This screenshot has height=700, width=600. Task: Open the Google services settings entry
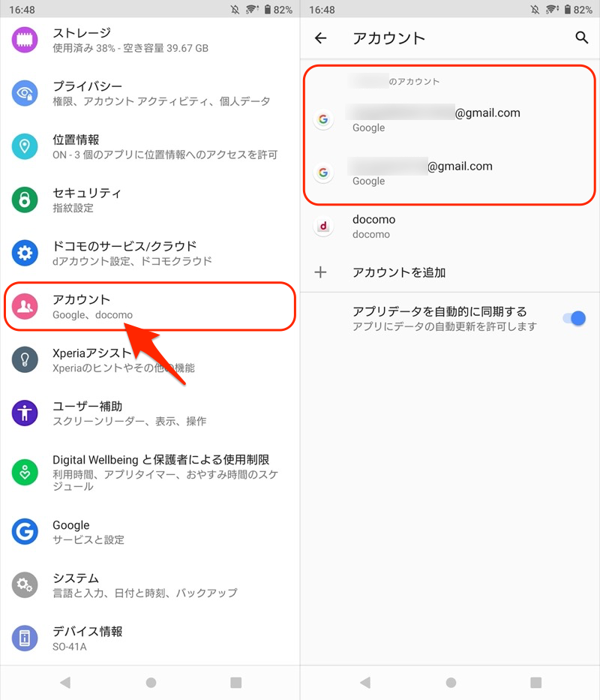click(150, 532)
